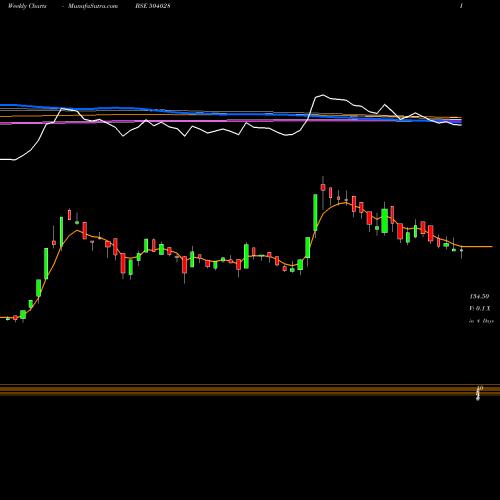Click the BSE 504028 symbol text

click(x=153, y=6)
